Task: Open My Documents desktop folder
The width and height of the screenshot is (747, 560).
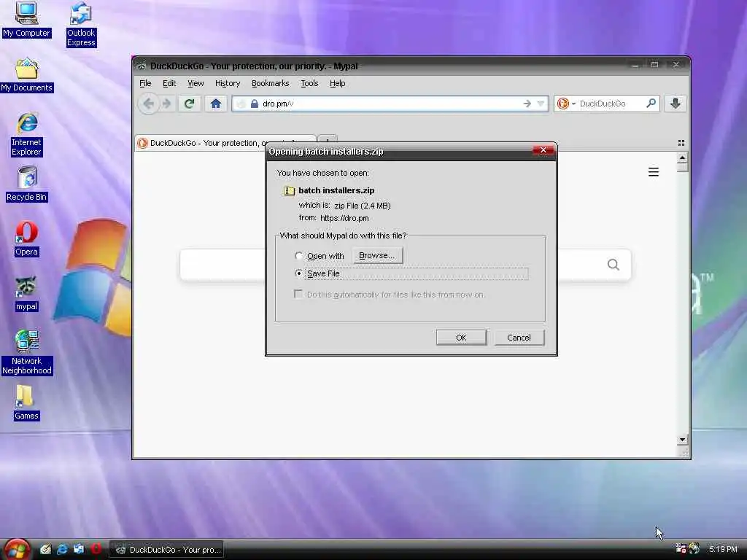Action: click(x=27, y=75)
